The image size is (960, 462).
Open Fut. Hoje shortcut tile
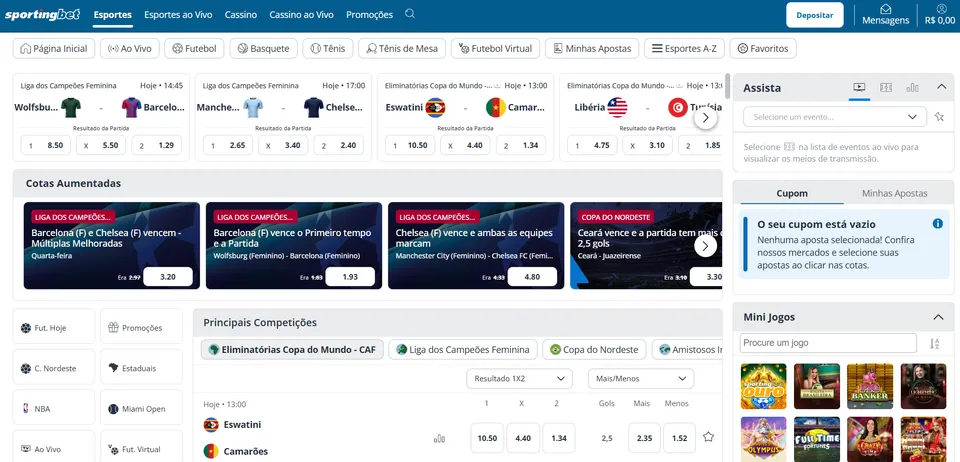[x=54, y=327]
